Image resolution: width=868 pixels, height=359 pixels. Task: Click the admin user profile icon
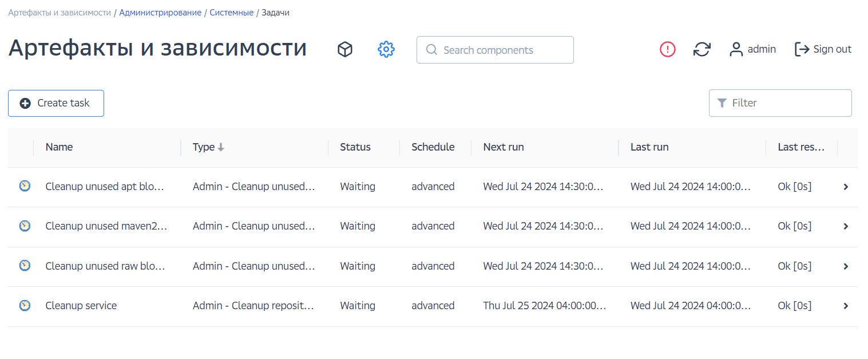click(736, 50)
